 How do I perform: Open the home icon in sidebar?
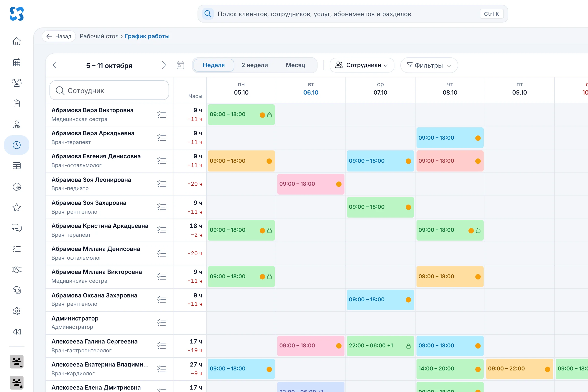coord(16,41)
